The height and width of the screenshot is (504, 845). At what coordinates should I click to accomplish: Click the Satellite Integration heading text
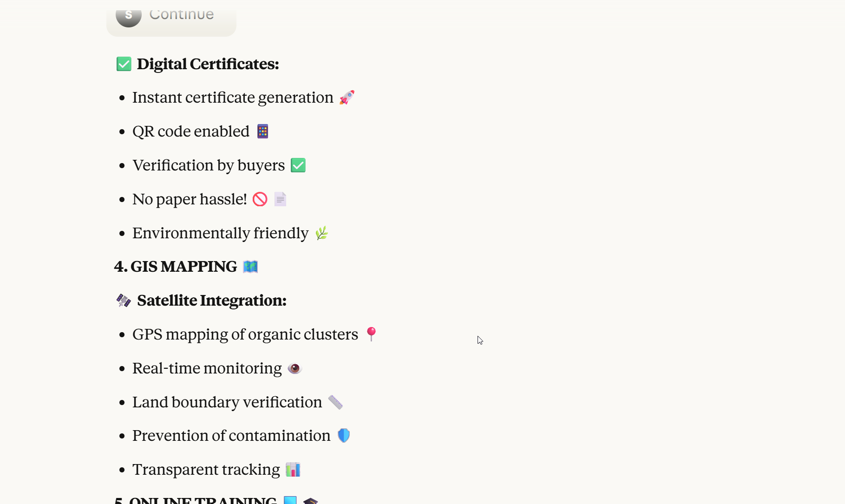tap(212, 301)
